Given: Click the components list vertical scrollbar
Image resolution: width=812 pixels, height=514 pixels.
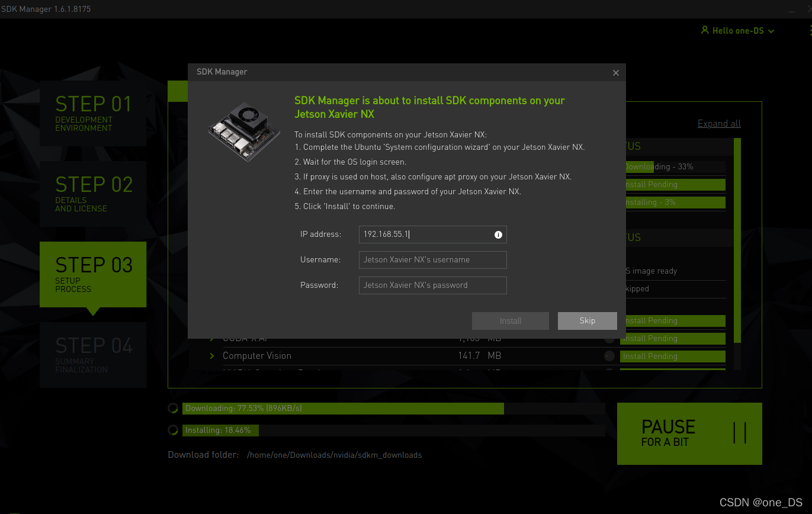Looking at the screenshot, I should tap(737, 240).
